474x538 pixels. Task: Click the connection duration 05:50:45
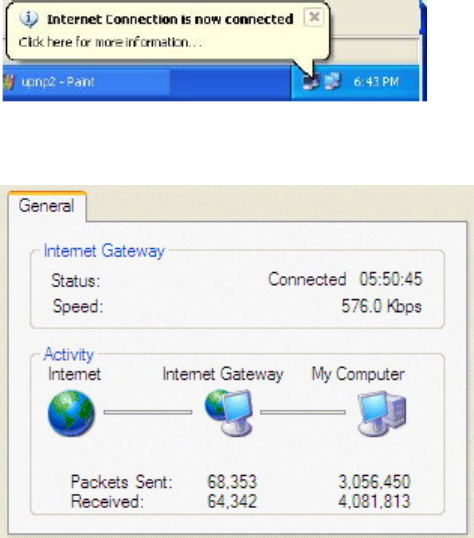pos(391,279)
